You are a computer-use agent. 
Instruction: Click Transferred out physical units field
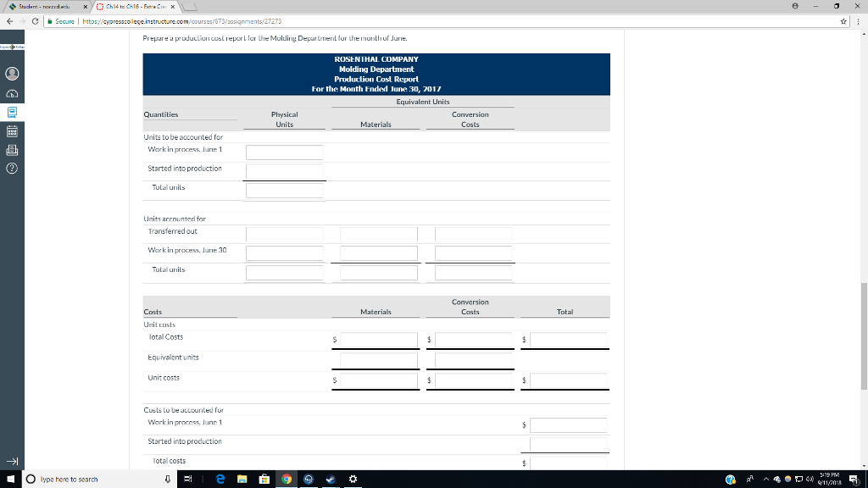pos(285,234)
